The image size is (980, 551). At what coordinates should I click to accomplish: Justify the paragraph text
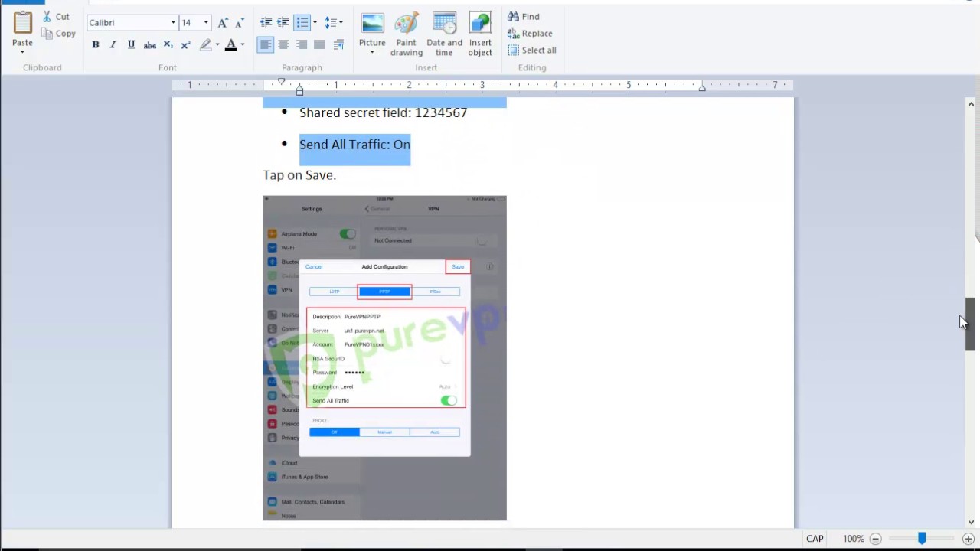[320, 45]
